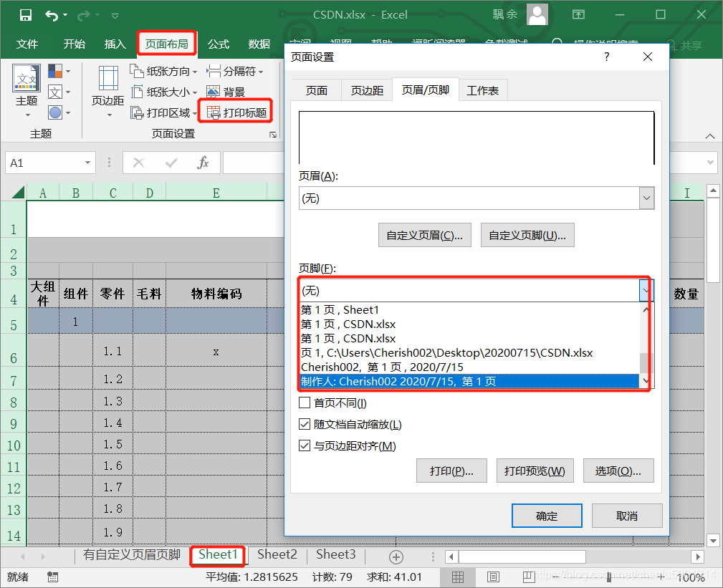
Task: Open the 主题 themes gallery
Action: (27, 90)
